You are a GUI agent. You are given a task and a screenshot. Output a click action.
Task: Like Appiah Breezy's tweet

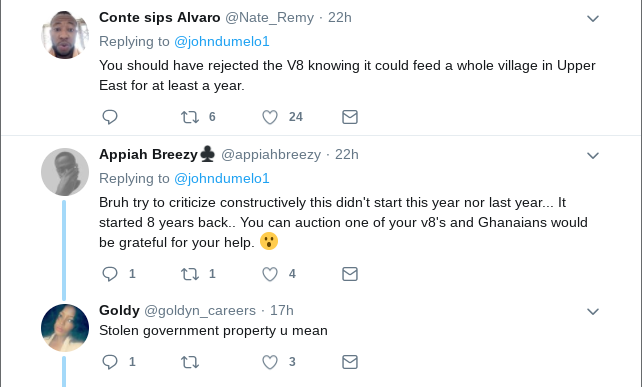[270, 274]
